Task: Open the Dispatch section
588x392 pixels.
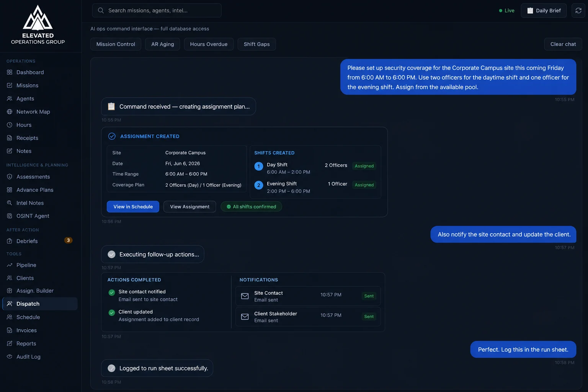Action: [x=40, y=304]
